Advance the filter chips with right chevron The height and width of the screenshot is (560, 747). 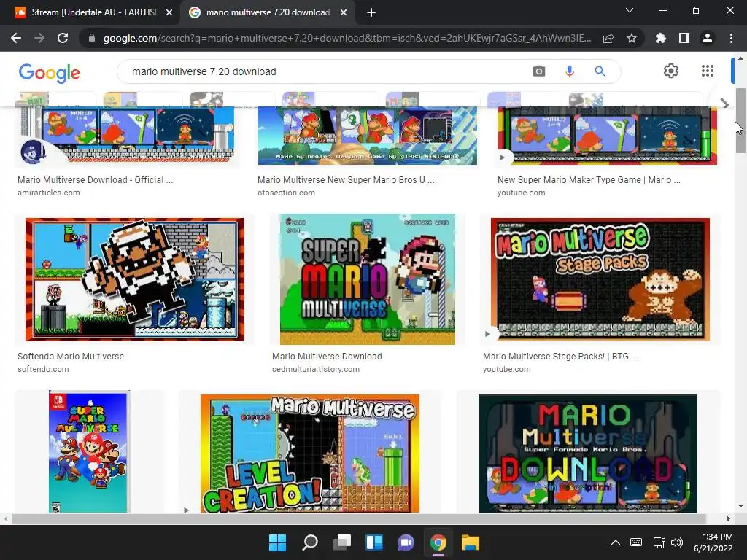coord(724,104)
